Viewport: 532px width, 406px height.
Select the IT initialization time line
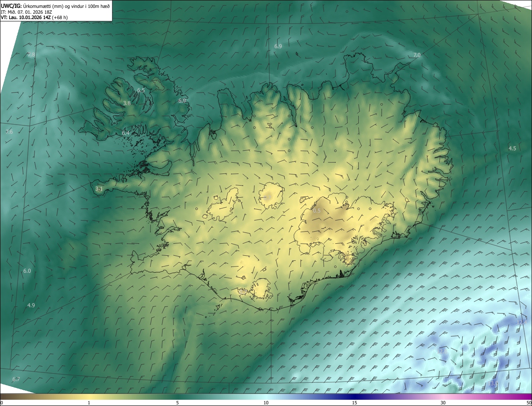26,12
